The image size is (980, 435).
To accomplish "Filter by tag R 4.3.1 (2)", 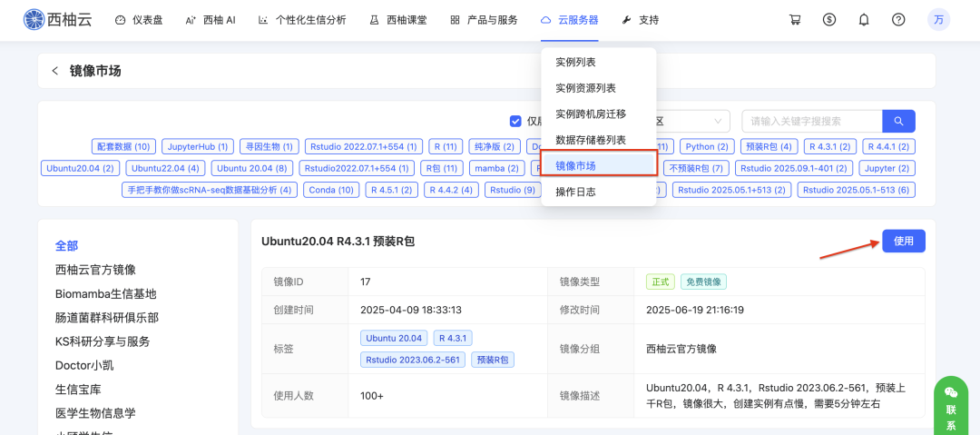I will click(x=830, y=146).
